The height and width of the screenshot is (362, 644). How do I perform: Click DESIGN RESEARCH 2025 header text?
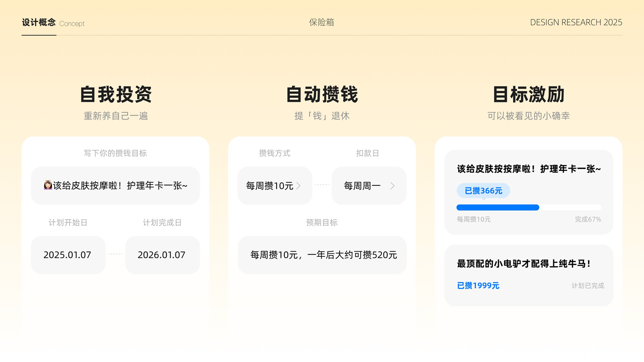(x=576, y=22)
